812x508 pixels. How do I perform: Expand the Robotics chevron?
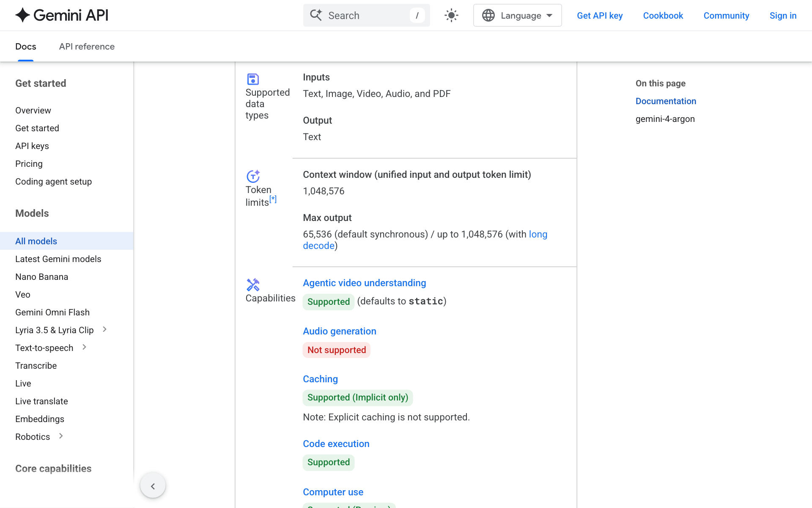coord(61,436)
